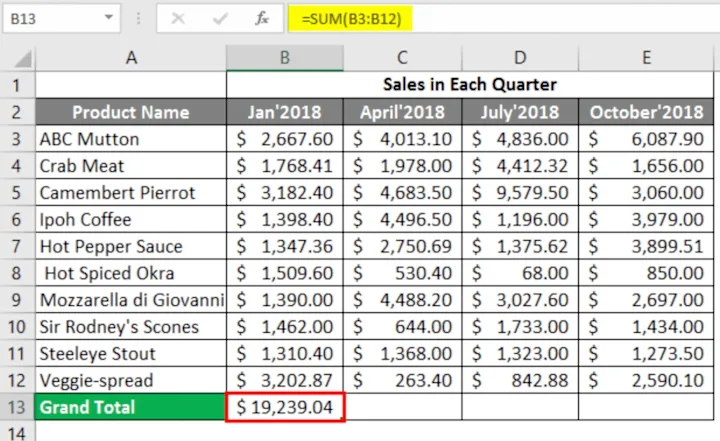Select the cell with 842.88

point(520,380)
